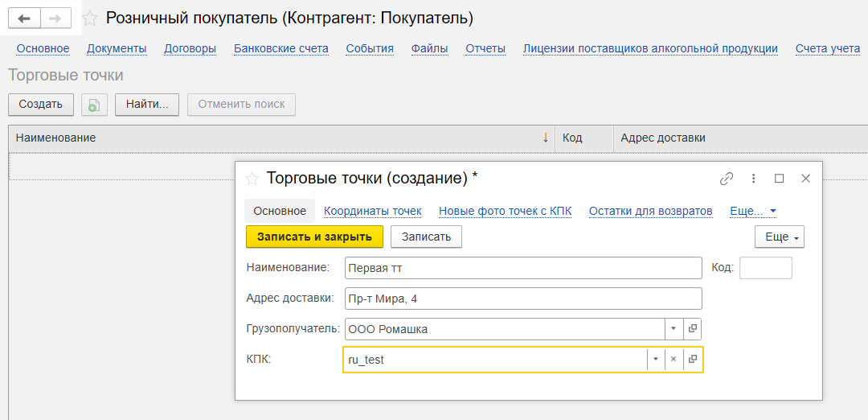The image size is (868, 420).
Task: Focus the Адрес доставки input field
Action: 523,299
